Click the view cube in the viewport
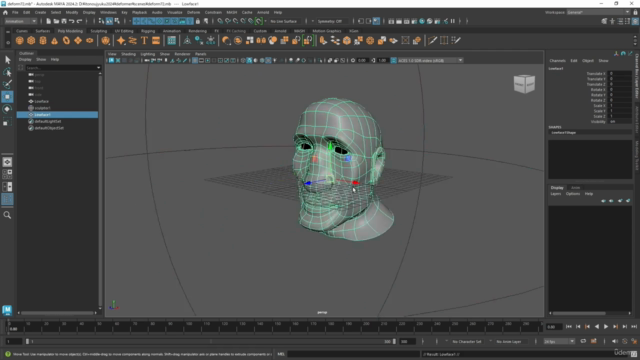Screen dimensions: 640x360 524,84
